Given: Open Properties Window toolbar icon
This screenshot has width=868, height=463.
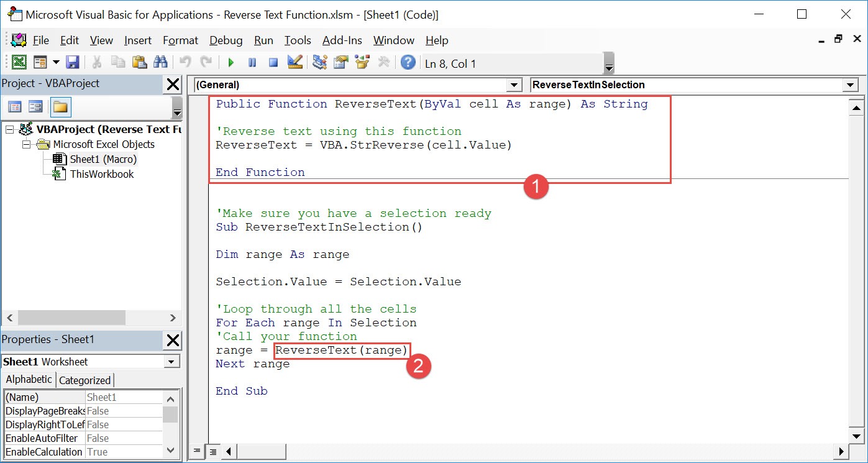Looking at the screenshot, I should pos(341,62).
